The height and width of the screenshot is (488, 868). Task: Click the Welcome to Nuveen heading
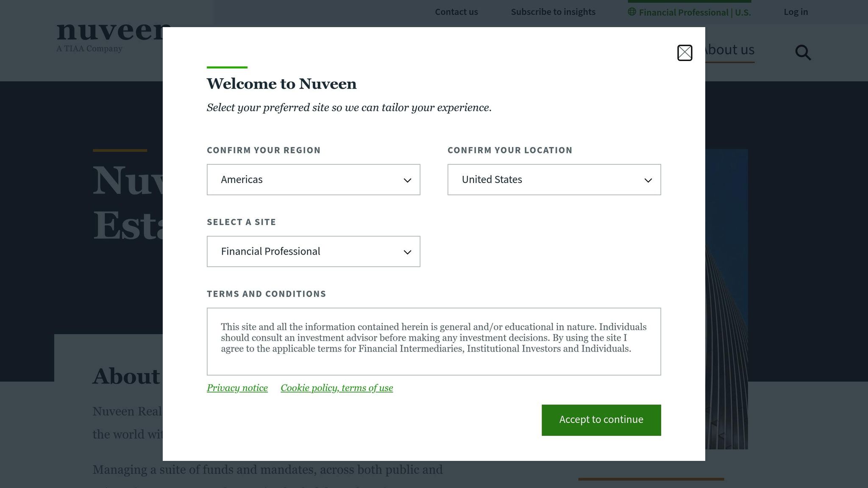pyautogui.click(x=281, y=84)
